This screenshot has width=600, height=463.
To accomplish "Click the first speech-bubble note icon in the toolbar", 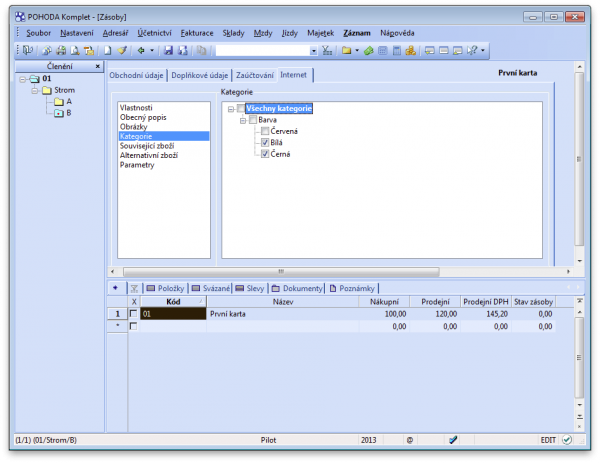I will coord(430,50).
